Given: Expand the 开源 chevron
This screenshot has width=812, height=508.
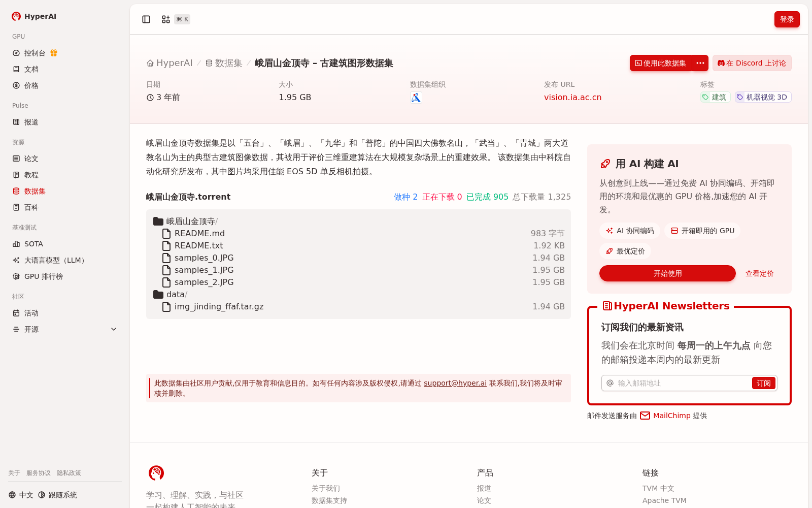Looking at the screenshot, I should [x=114, y=329].
